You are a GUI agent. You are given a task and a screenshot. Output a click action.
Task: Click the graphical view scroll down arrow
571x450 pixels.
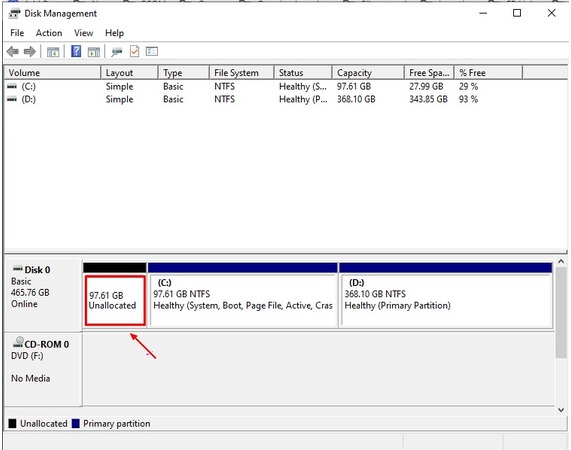[x=561, y=410]
